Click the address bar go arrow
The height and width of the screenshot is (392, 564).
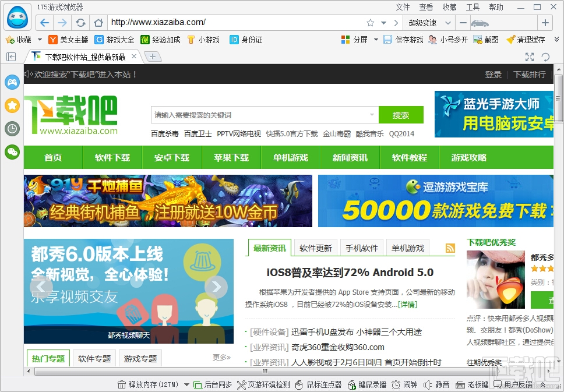point(396,23)
